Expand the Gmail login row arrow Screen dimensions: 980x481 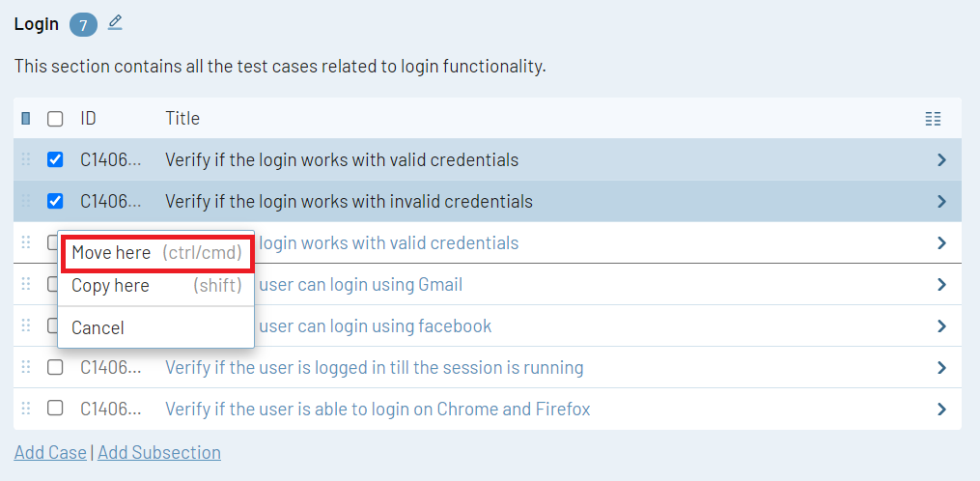941,285
